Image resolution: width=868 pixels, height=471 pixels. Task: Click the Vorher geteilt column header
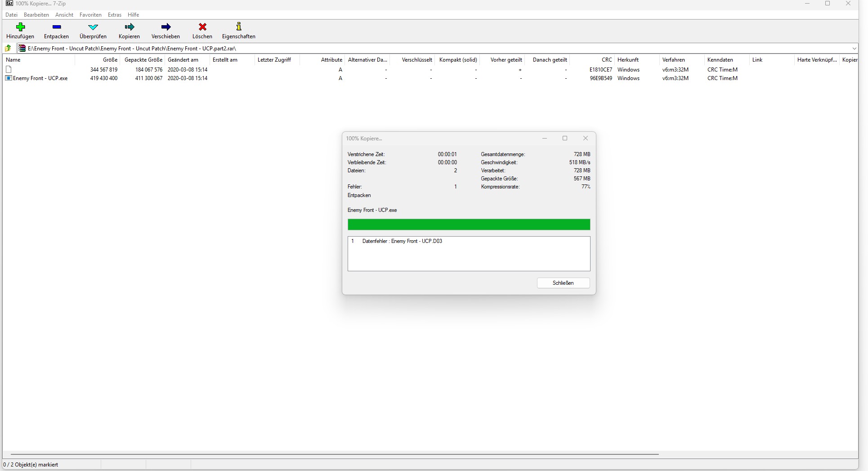502,60
